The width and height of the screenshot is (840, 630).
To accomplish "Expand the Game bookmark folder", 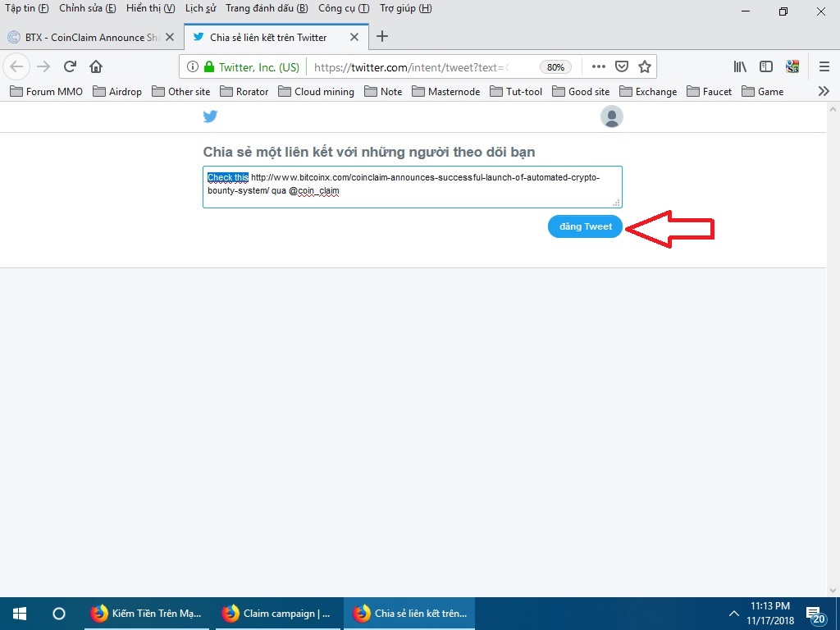I will tap(763, 92).
